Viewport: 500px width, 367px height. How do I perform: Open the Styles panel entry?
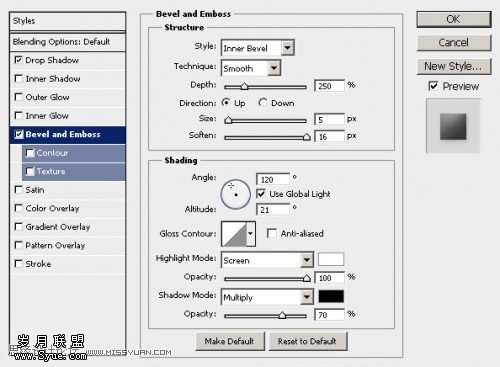pyautogui.click(x=68, y=21)
